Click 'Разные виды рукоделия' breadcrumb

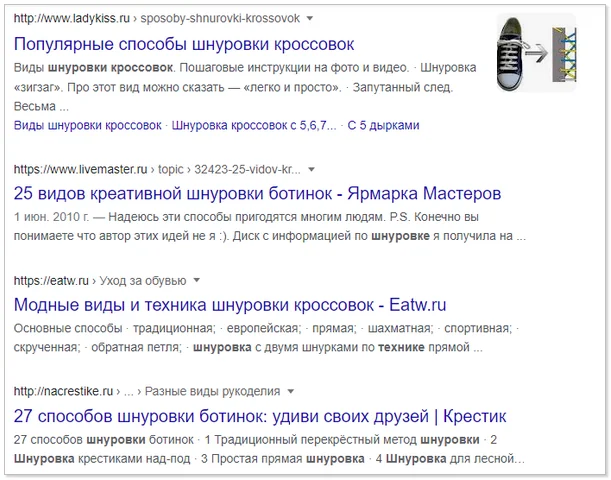coord(212,391)
